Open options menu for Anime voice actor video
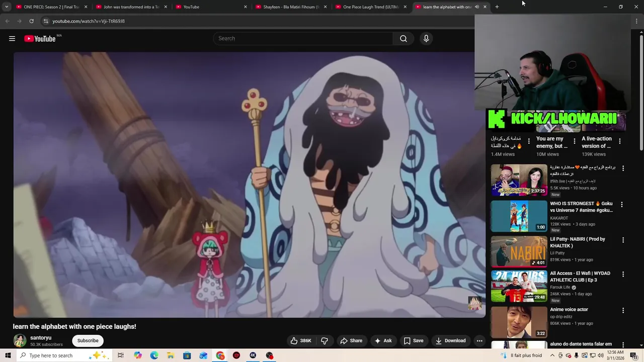Screen dimensions: 644x362 623,311
